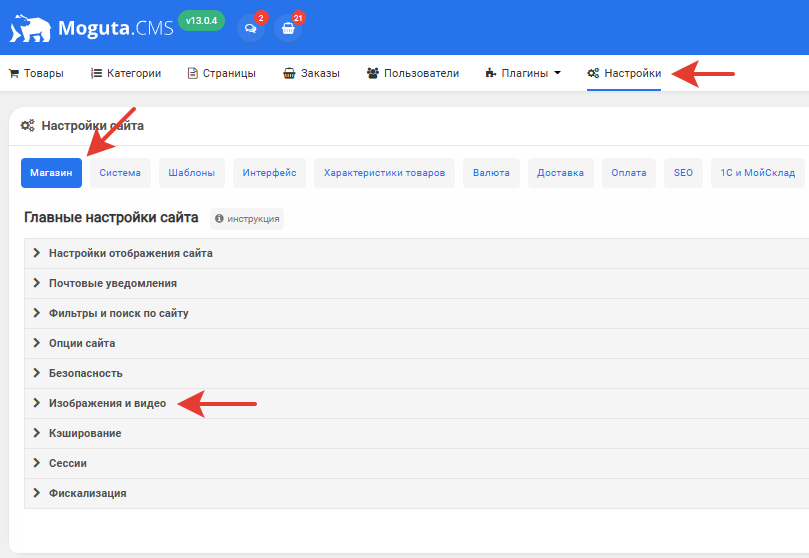Viewport: 809px width, 558px height.
Task: Switch to the Система tab
Action: pyautogui.click(x=119, y=173)
